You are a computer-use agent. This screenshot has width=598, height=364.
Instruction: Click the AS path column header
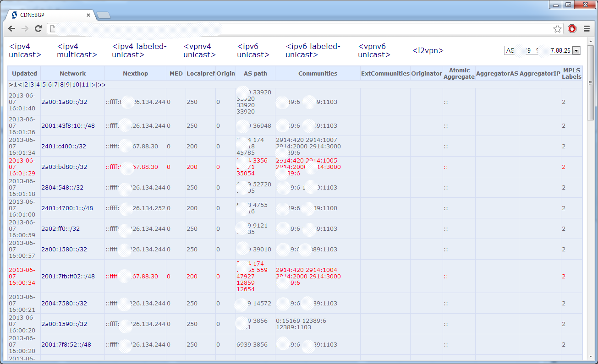[255, 73]
